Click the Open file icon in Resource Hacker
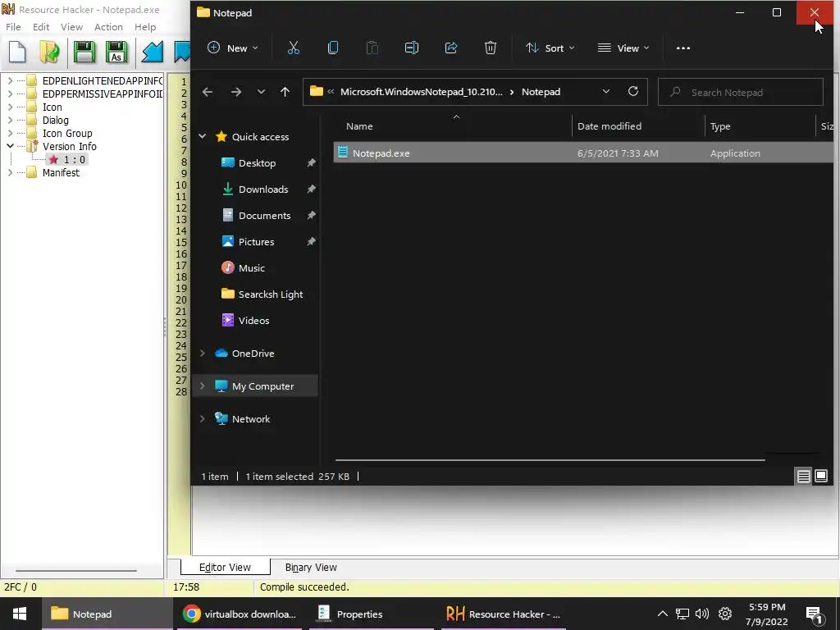 pos(50,52)
